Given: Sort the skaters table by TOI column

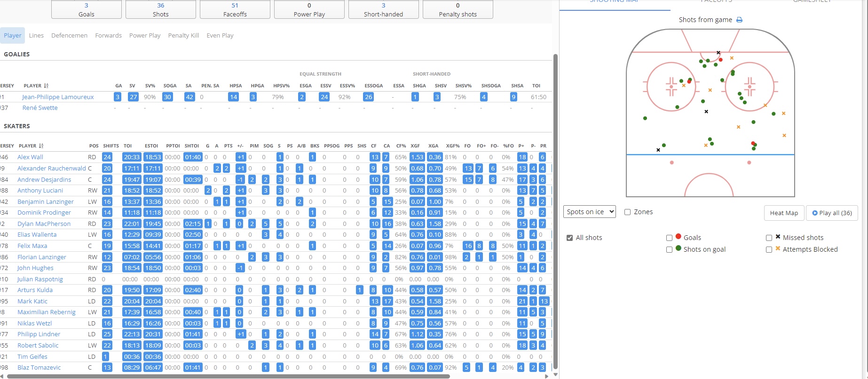Looking at the screenshot, I should (x=127, y=146).
